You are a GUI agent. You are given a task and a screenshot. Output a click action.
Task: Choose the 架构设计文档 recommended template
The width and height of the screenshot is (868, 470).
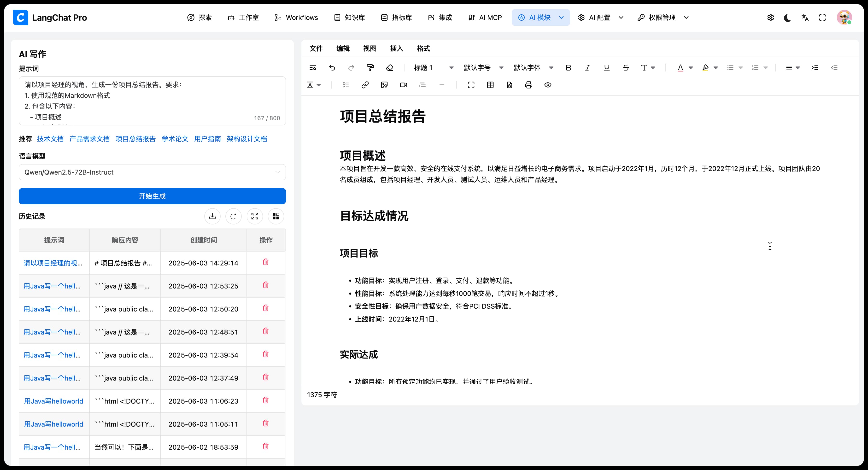coord(247,139)
